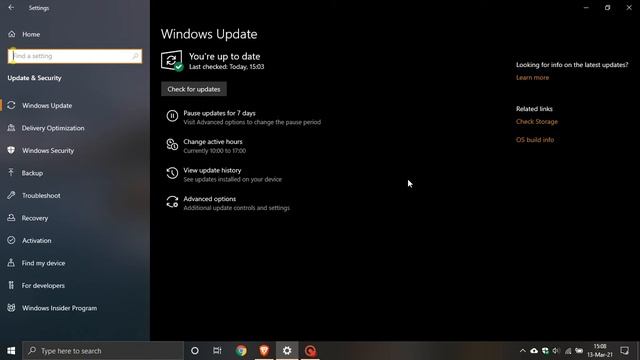The width and height of the screenshot is (640, 360).
Task: Select Windows Update in the sidebar
Action: [47, 105]
